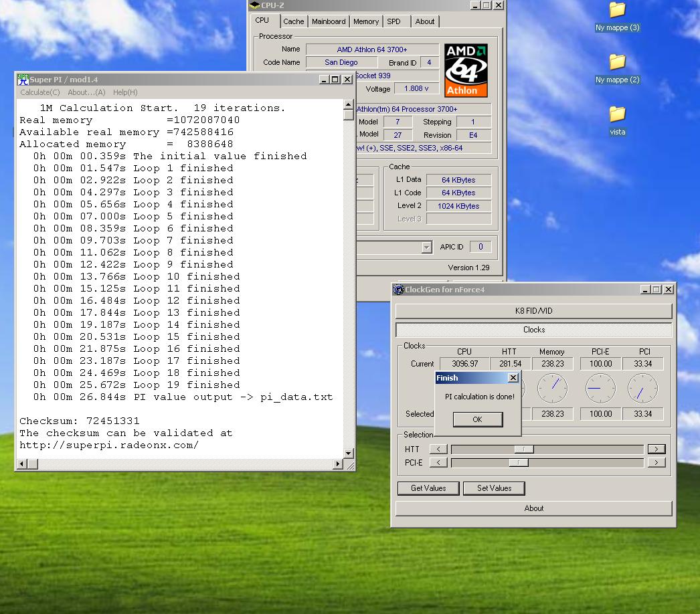Viewport: 700px width, 614px height.
Task: Maximize the Super PI window
Action: point(335,80)
